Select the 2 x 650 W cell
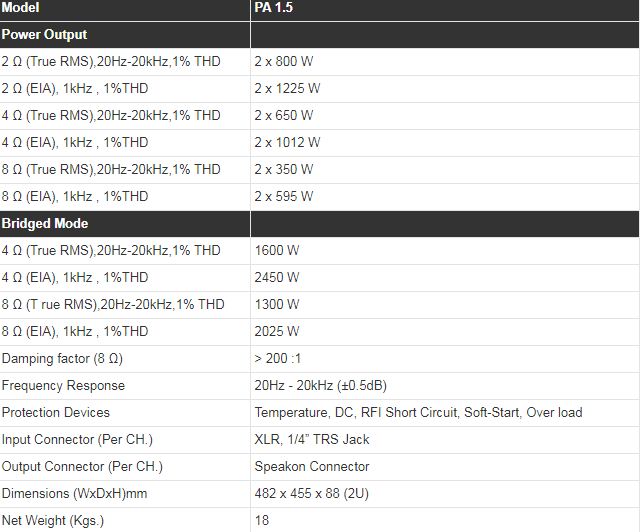 coord(284,116)
